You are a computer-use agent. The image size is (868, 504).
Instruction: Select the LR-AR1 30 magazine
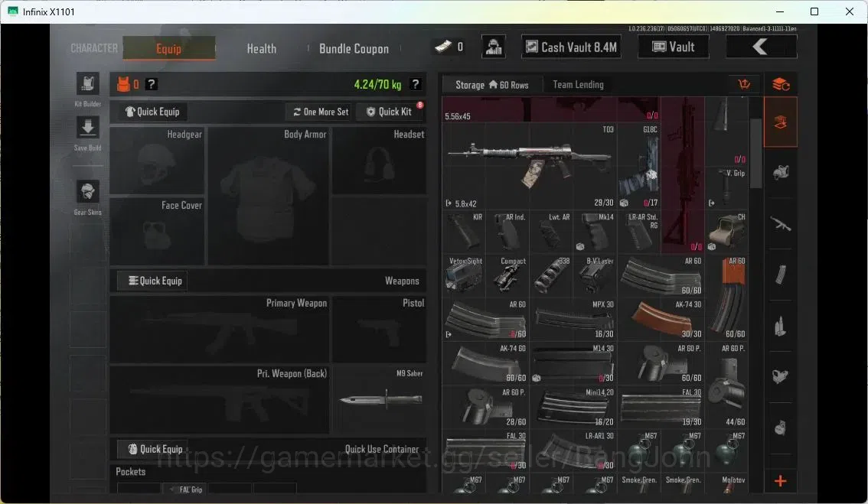[573, 451]
